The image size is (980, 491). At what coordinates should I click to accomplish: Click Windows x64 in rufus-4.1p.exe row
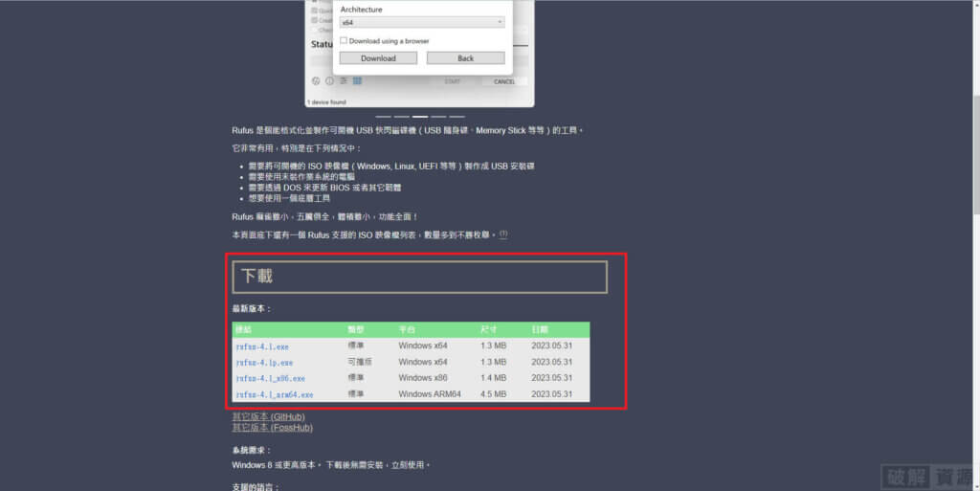(422, 362)
